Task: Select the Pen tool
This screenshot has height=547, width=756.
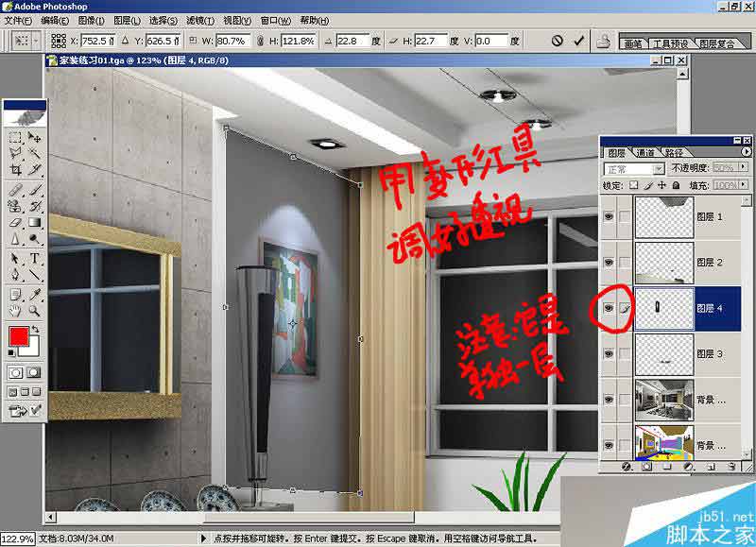Action: click(x=15, y=275)
